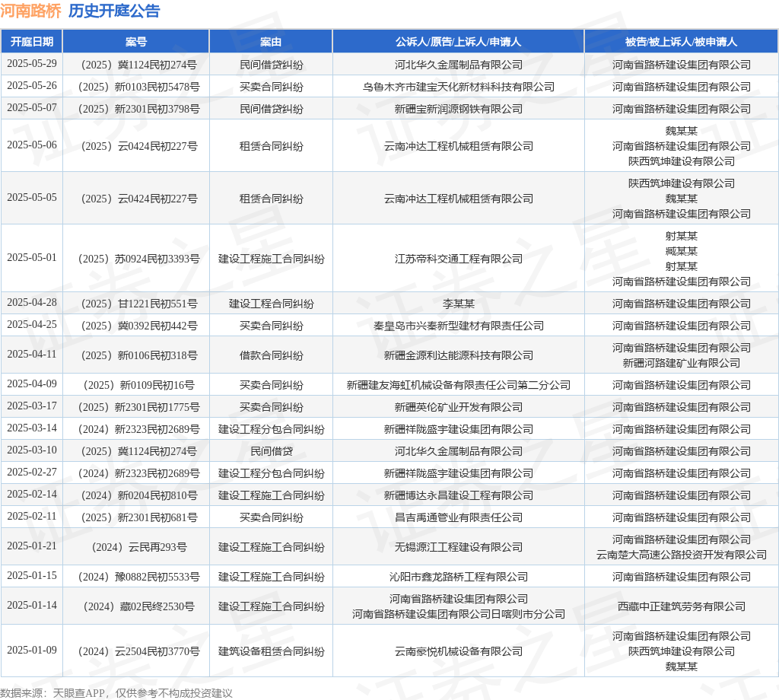Viewport: 779px width, 700px height.
Task: Click plaintiff 秦皇岛市兴秦新型建材有限责任公司
Action: [459, 326]
